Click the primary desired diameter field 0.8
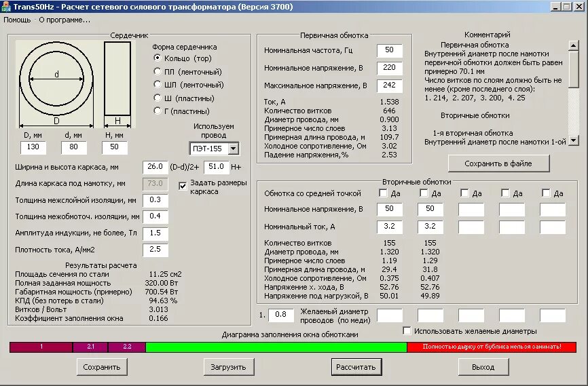This screenshot has width=588, height=386. tap(281, 315)
